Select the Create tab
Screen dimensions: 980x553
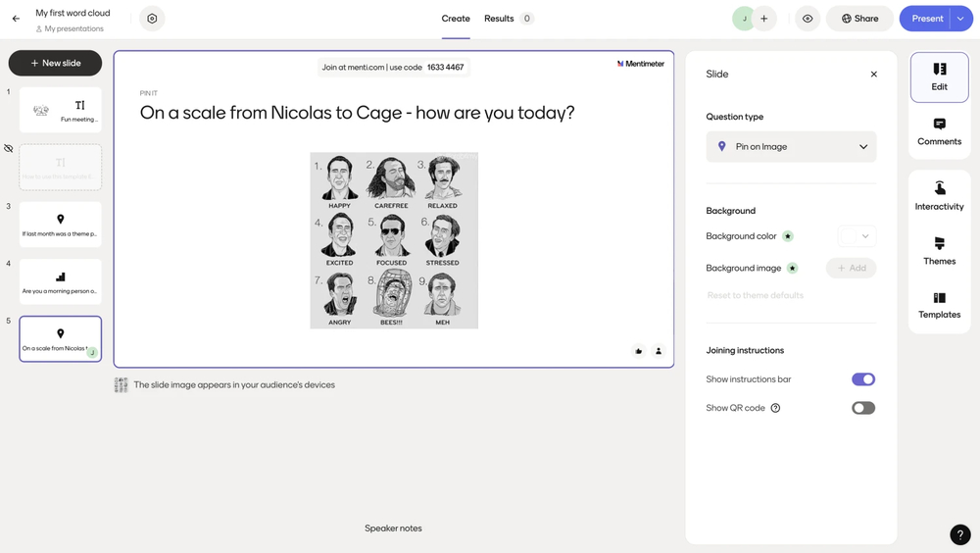click(456, 19)
